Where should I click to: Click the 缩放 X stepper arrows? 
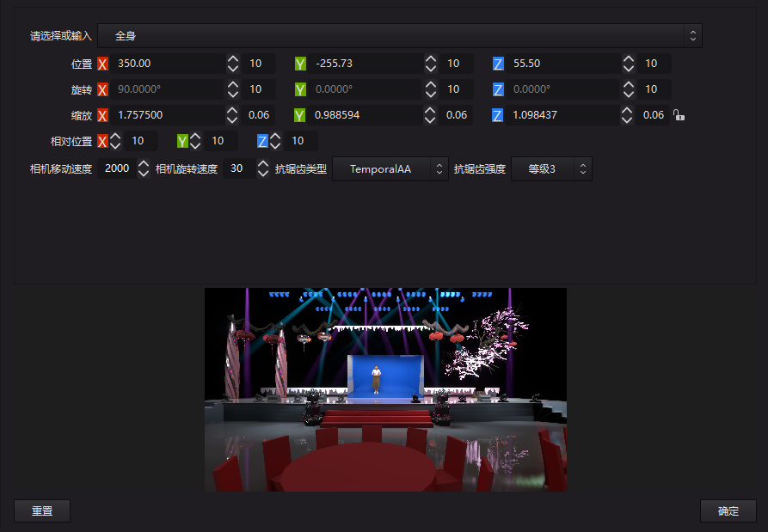click(x=232, y=115)
